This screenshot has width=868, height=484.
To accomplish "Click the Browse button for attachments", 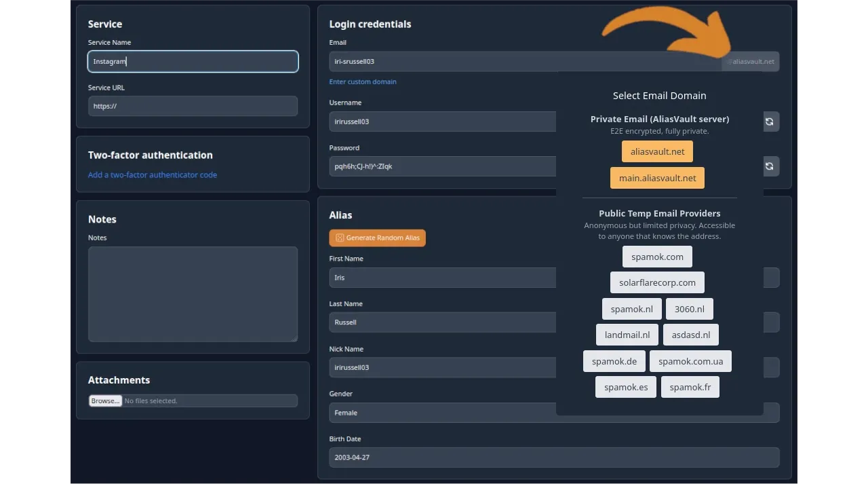I will (x=105, y=401).
